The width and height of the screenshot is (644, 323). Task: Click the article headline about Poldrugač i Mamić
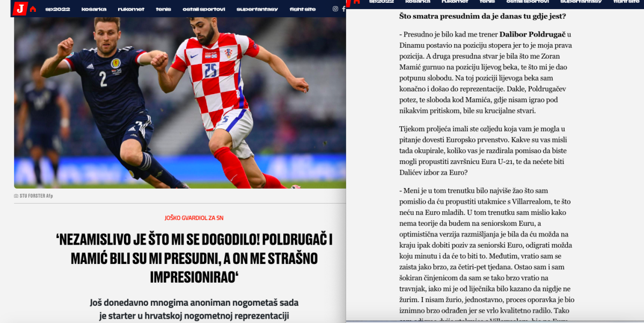(194, 259)
